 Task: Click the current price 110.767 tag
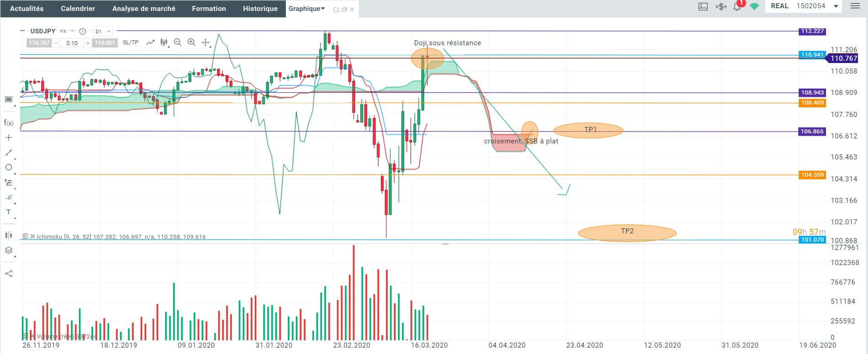843,58
